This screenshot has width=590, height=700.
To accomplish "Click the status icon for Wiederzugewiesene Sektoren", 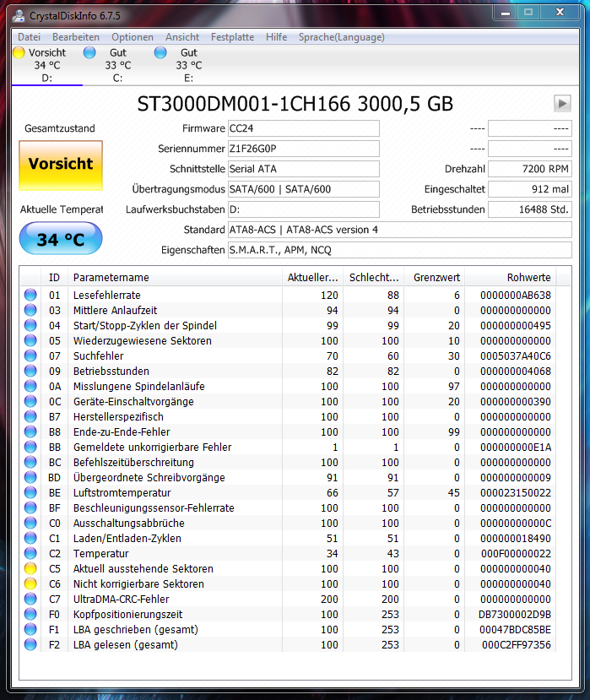I will click(30, 340).
